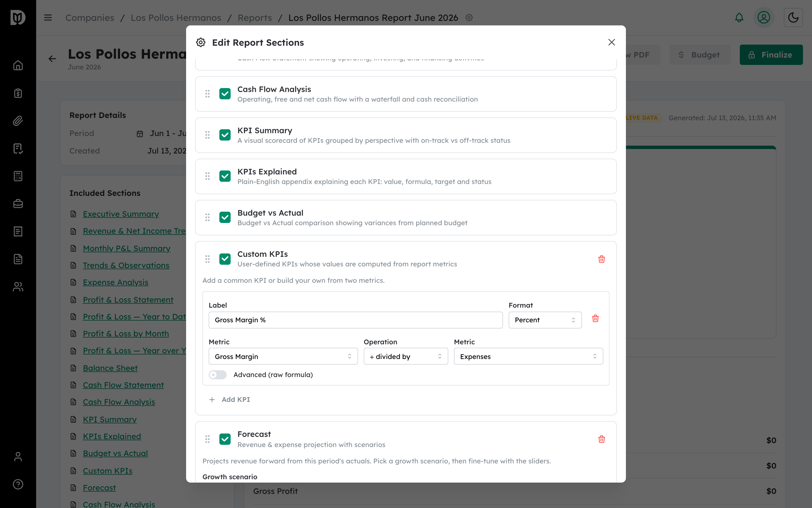
Task: Open the briefcase sidebar icon
Action: 18,203
